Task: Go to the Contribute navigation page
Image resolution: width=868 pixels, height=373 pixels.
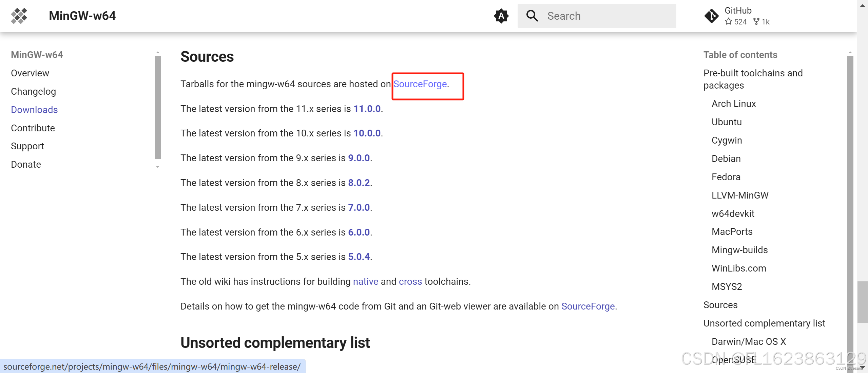Action: 33,128
